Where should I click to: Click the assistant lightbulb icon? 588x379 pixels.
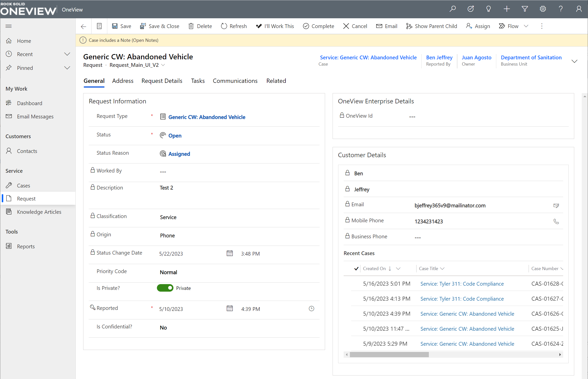[x=488, y=9]
